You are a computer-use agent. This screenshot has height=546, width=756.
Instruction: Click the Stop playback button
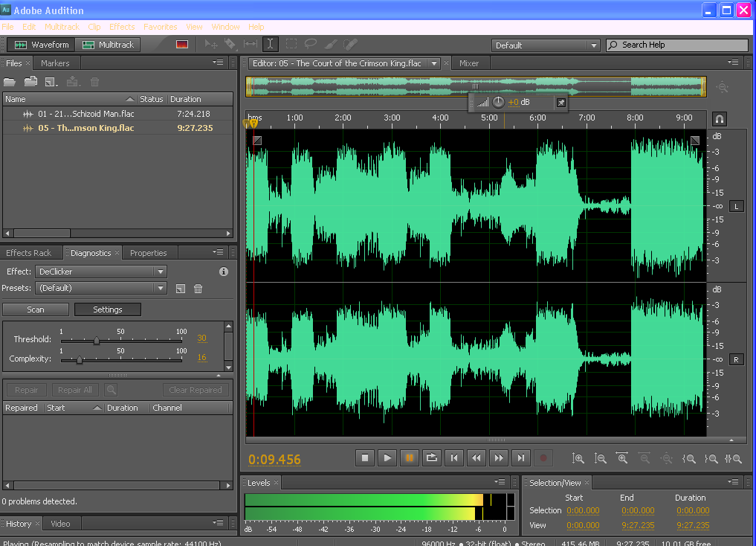click(365, 458)
